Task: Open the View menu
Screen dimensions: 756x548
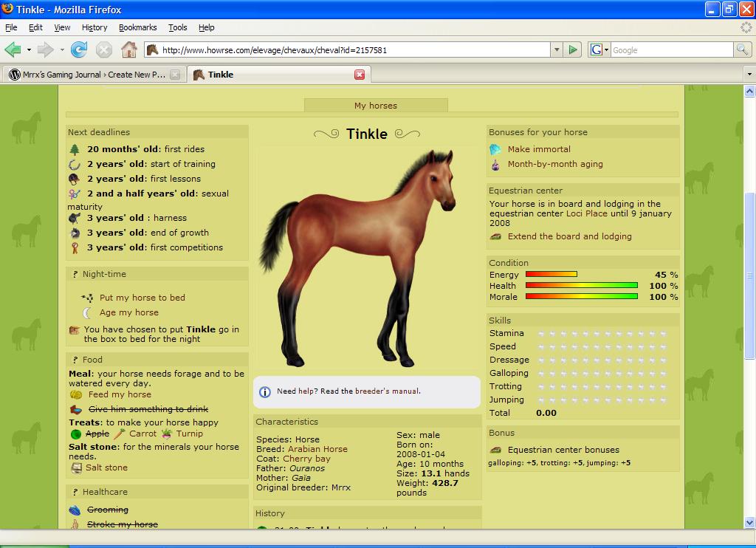Action: click(x=62, y=27)
